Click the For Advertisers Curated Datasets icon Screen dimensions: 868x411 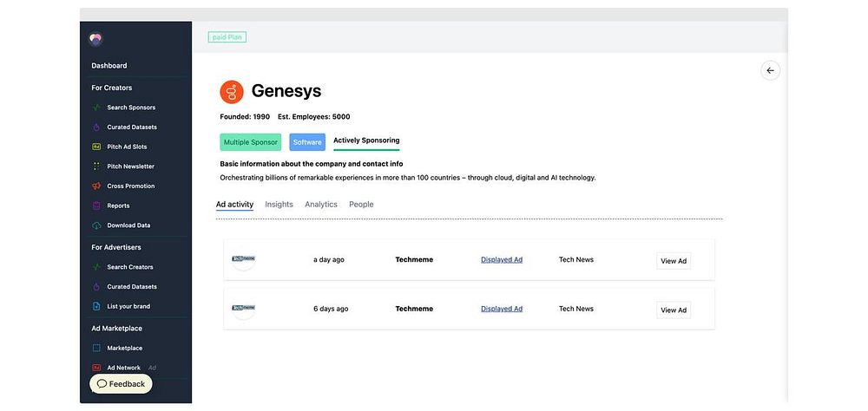[96, 286]
